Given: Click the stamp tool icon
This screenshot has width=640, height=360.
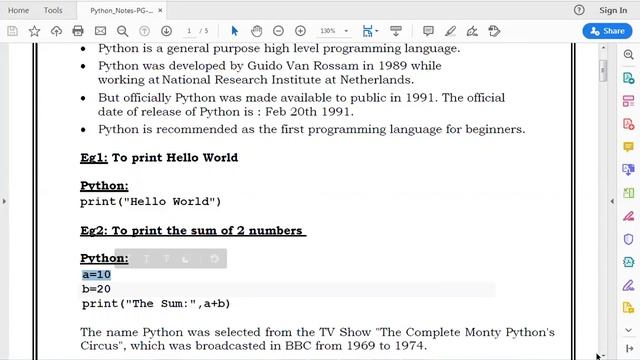Looking at the screenshot, I should coord(494,31).
